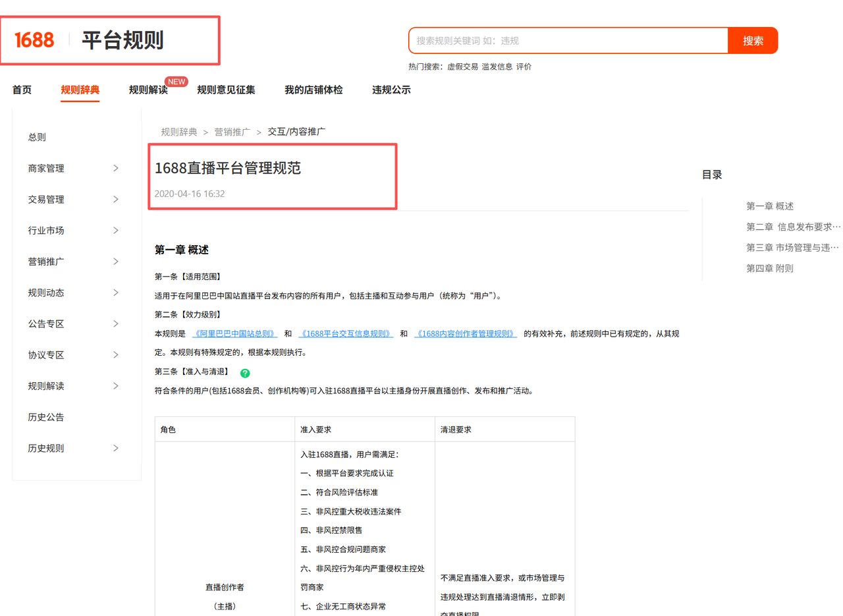
Task: Expand the 协议专区 chevron
Action: (116, 354)
